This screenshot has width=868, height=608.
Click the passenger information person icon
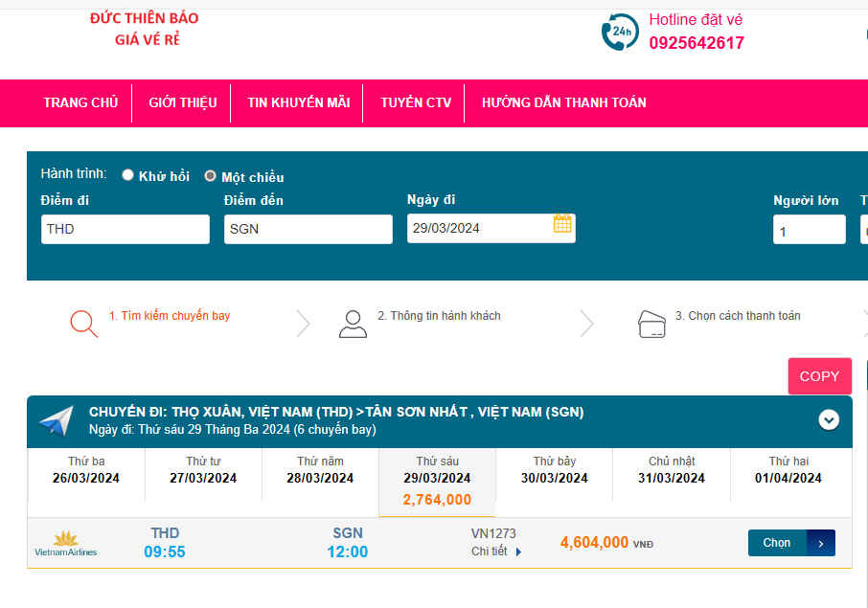[353, 324]
